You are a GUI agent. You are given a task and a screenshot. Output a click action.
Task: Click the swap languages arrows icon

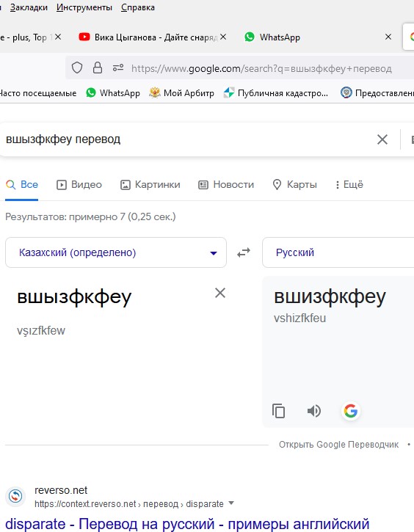[x=244, y=252]
